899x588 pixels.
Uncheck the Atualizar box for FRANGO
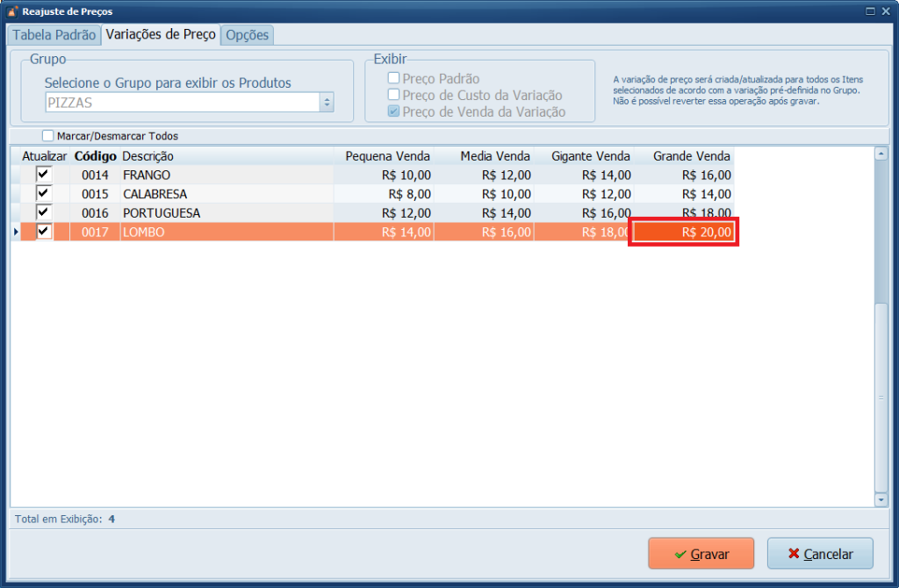click(x=43, y=175)
